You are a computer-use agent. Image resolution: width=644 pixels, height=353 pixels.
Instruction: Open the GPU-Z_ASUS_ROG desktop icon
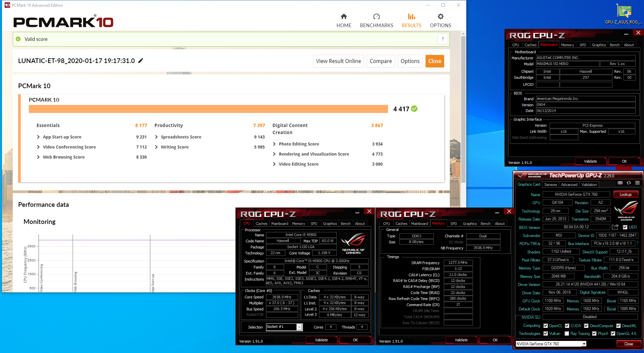coord(624,13)
